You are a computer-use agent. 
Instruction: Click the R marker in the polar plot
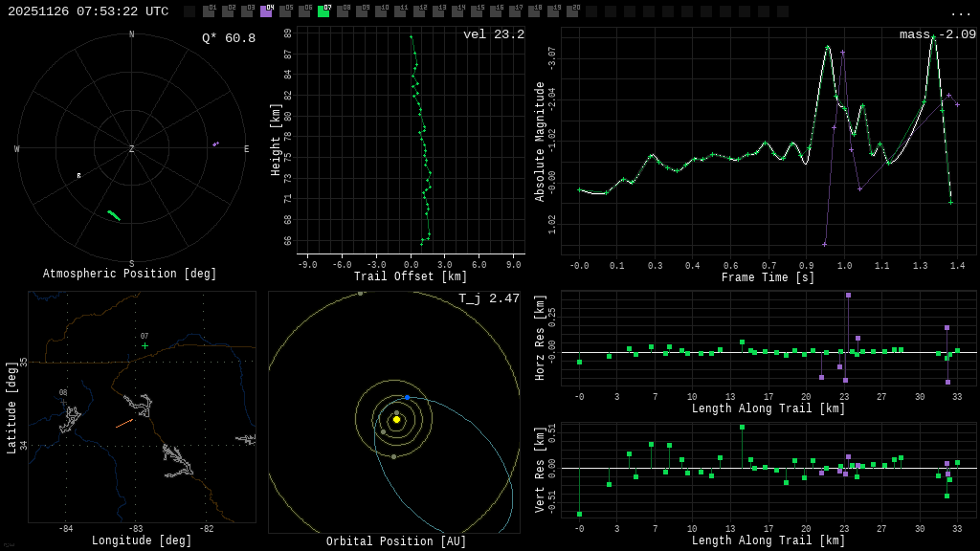[78, 176]
